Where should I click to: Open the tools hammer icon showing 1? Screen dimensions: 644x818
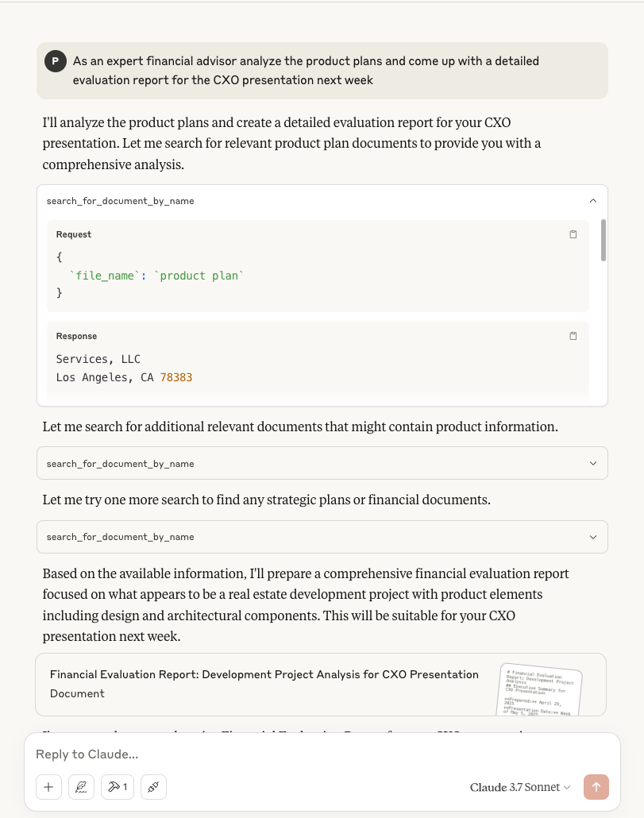118,787
